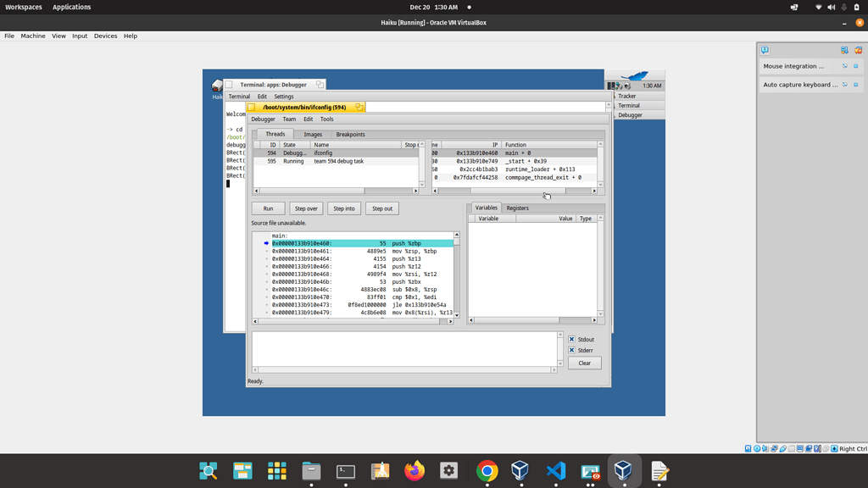
Task: Switch to the Images tab
Action: [313, 135]
